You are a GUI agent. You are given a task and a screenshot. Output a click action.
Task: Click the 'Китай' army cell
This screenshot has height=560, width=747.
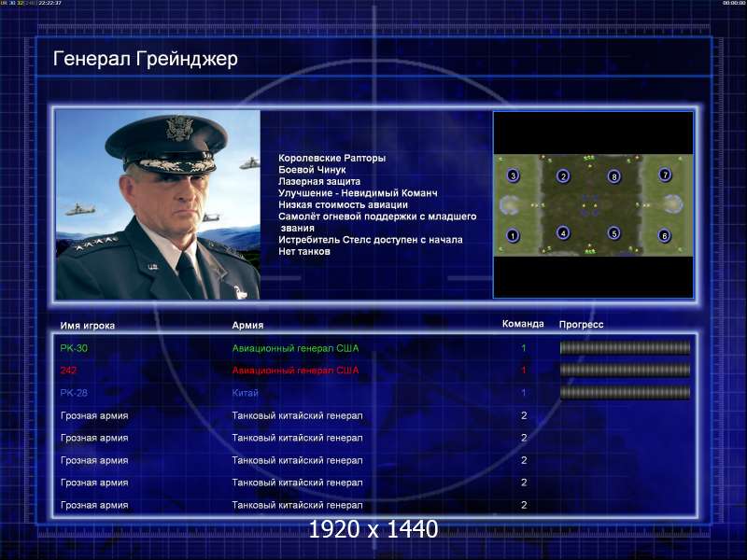click(x=245, y=393)
